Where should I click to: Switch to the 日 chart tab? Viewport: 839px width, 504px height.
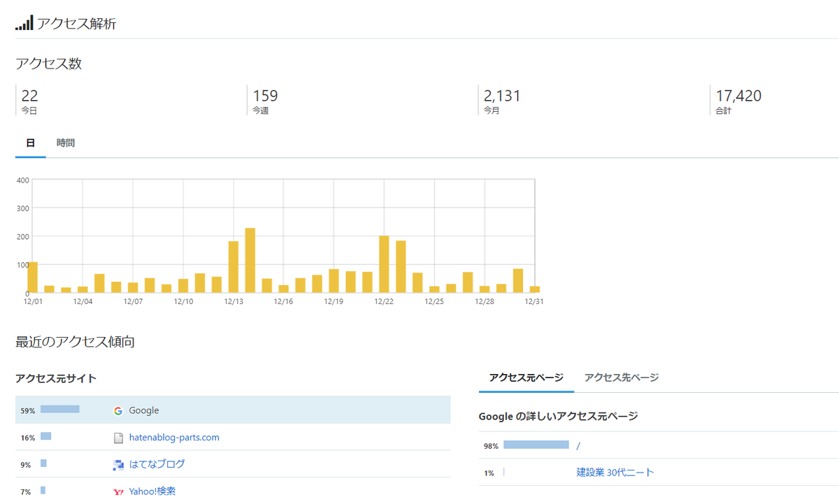pos(31,143)
